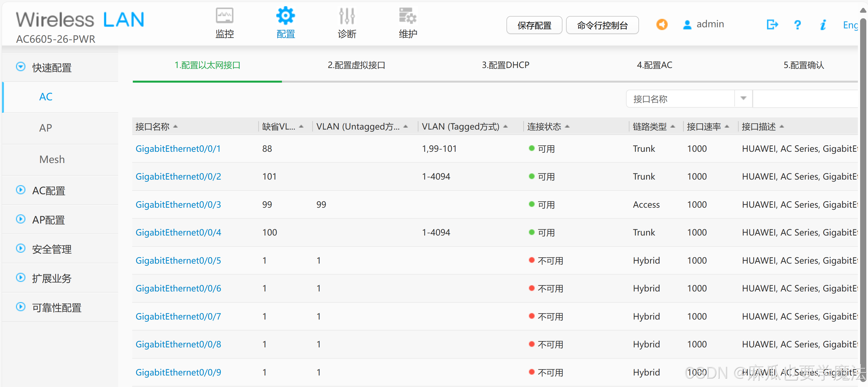Open the Diagnosis (诊断) sliders icon
The width and height of the screenshot is (868, 387).
click(x=347, y=16)
